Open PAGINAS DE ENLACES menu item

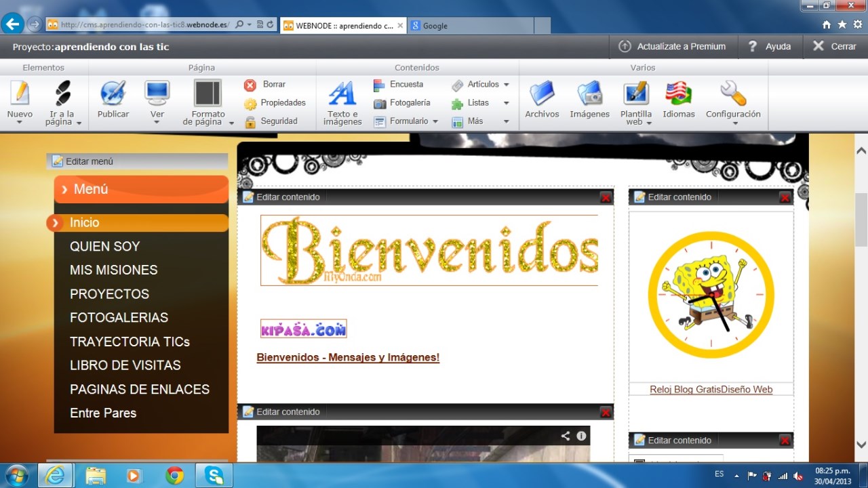[x=140, y=390]
